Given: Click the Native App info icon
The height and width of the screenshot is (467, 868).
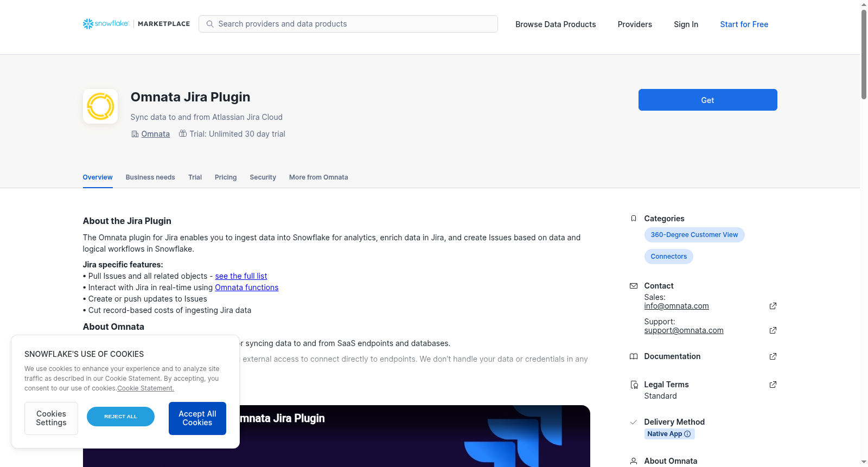Looking at the screenshot, I should (687, 434).
